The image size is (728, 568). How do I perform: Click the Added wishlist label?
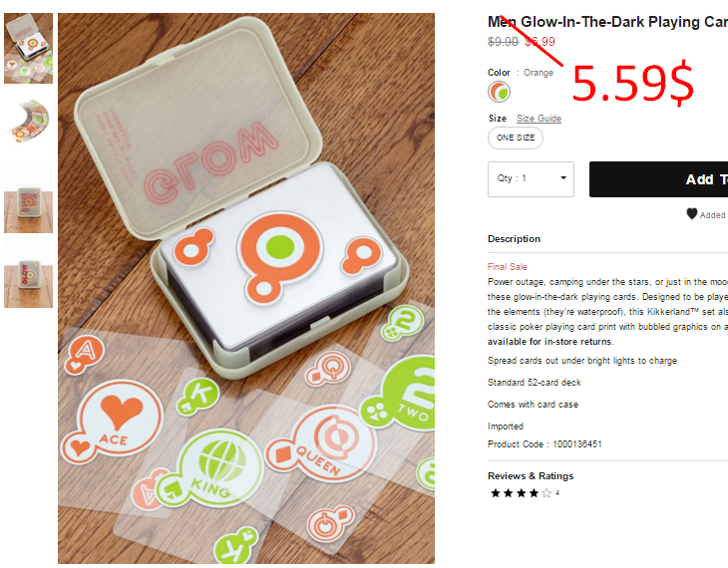(x=713, y=215)
